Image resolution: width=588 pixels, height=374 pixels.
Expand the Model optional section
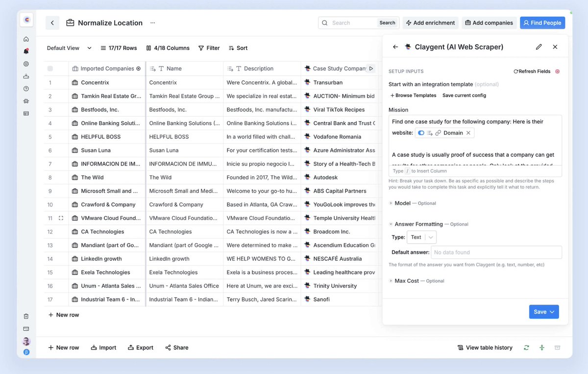[x=413, y=203]
